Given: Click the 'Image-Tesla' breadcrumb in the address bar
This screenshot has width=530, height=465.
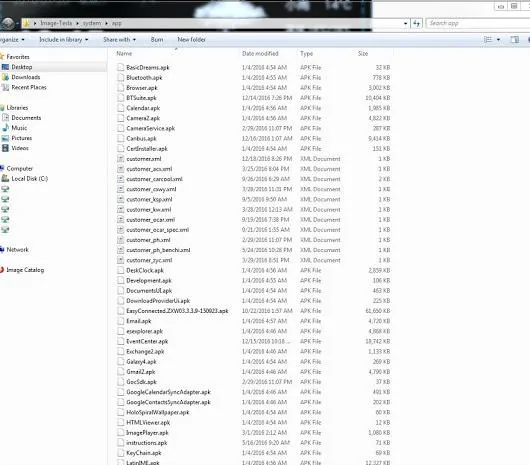Looking at the screenshot, I should coord(56,23).
